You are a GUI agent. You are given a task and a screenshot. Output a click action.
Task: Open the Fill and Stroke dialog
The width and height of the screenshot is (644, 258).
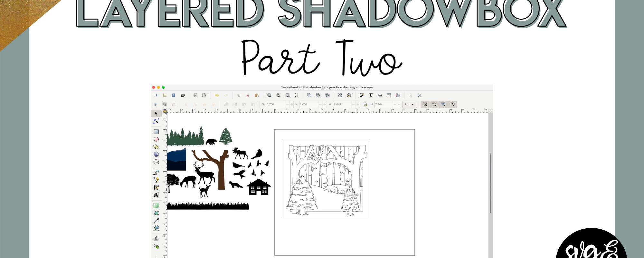tap(362, 95)
